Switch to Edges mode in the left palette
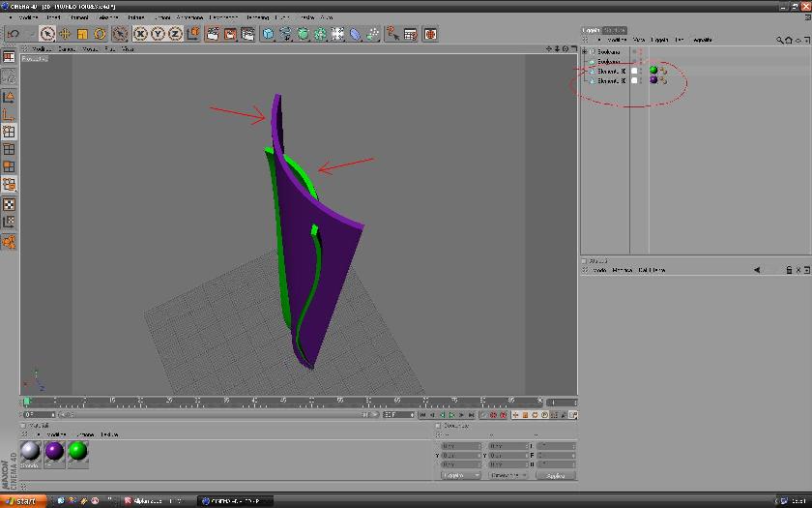812x508 pixels. (x=9, y=149)
